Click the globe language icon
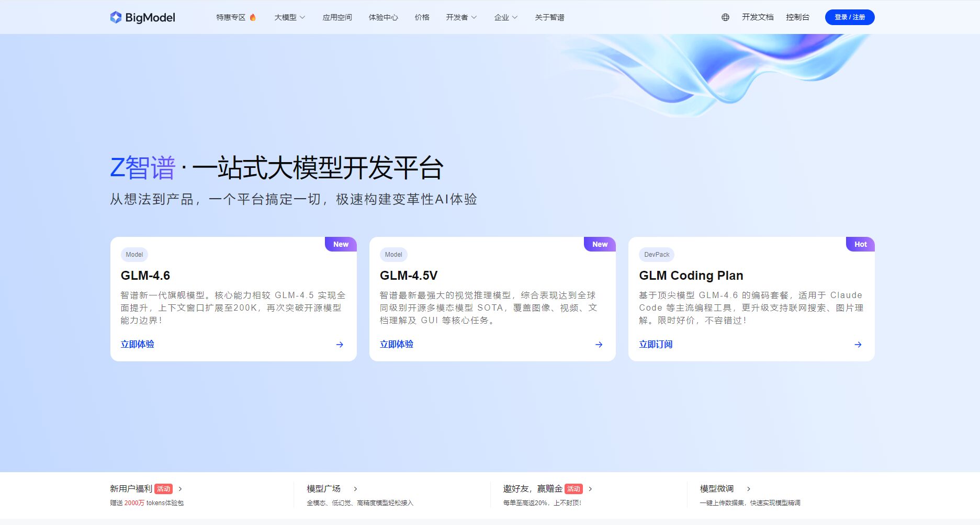Screen dimensions: 980x525 [x=725, y=17]
